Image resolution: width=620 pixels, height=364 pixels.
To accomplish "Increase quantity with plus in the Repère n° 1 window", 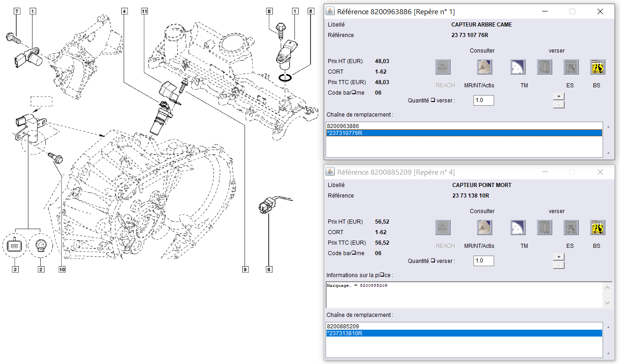I will [x=559, y=96].
